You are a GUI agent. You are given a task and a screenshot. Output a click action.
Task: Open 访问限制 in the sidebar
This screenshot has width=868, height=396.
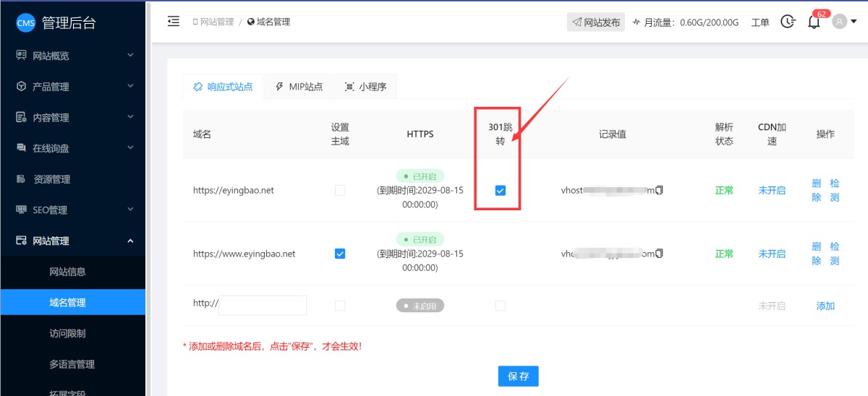(x=67, y=334)
